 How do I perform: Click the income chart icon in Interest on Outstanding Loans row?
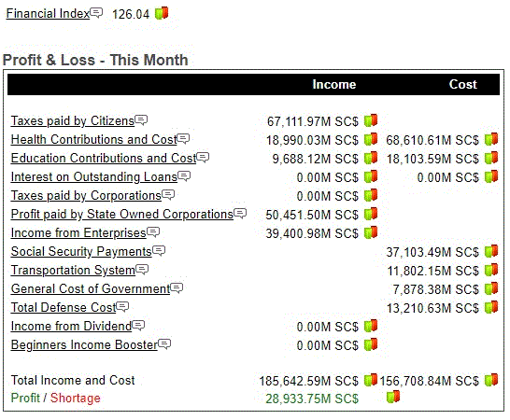click(x=371, y=176)
